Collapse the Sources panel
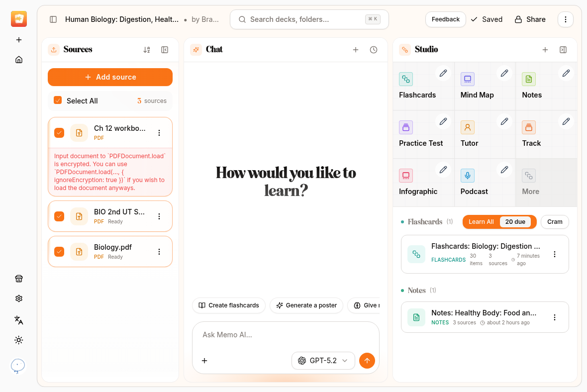Viewport: 587px width, 392px height. tap(165, 50)
